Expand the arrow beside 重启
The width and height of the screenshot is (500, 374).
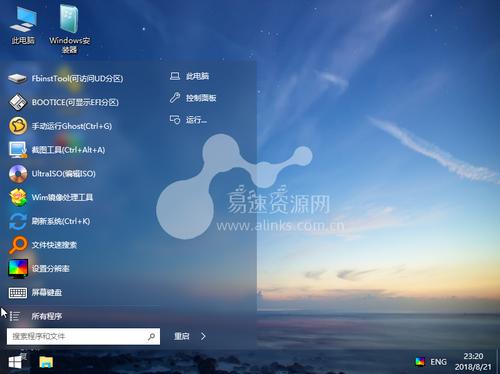click(x=203, y=336)
